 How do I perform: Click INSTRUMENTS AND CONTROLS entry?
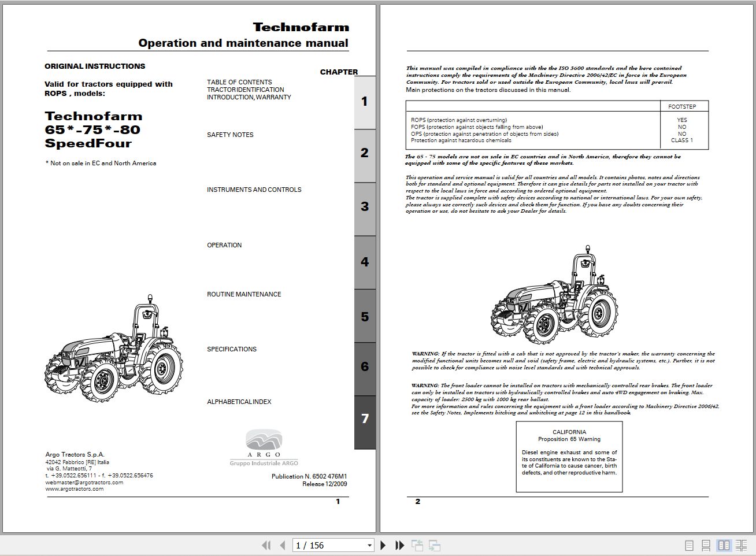[254, 190]
